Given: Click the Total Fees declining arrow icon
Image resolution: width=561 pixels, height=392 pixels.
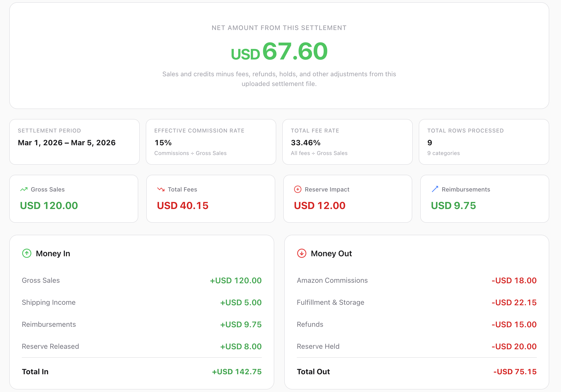Looking at the screenshot, I should 161,189.
